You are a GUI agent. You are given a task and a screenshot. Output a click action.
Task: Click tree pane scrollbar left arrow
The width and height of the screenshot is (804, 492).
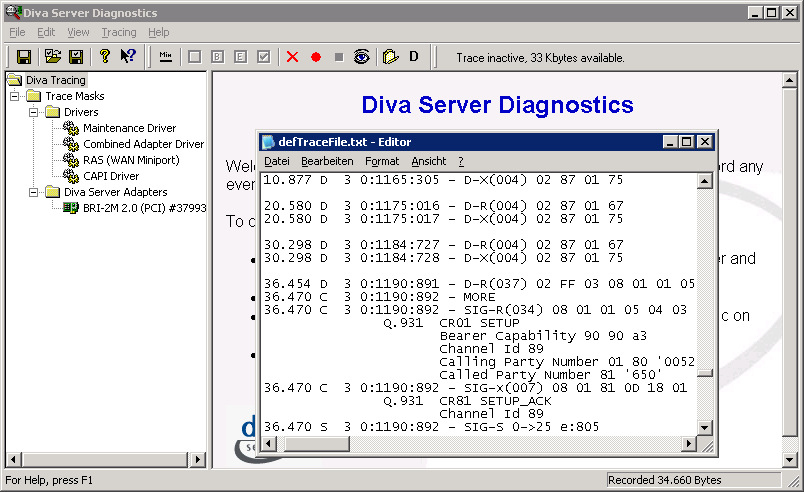point(13,460)
